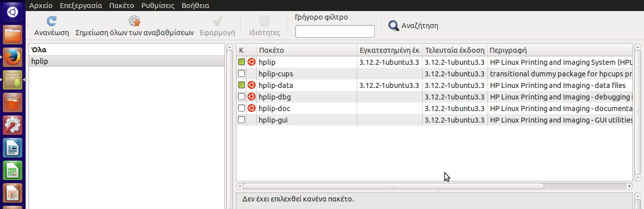Sort by the Κ status column header
Image resolution: width=644 pixels, height=209 pixels.
242,50
